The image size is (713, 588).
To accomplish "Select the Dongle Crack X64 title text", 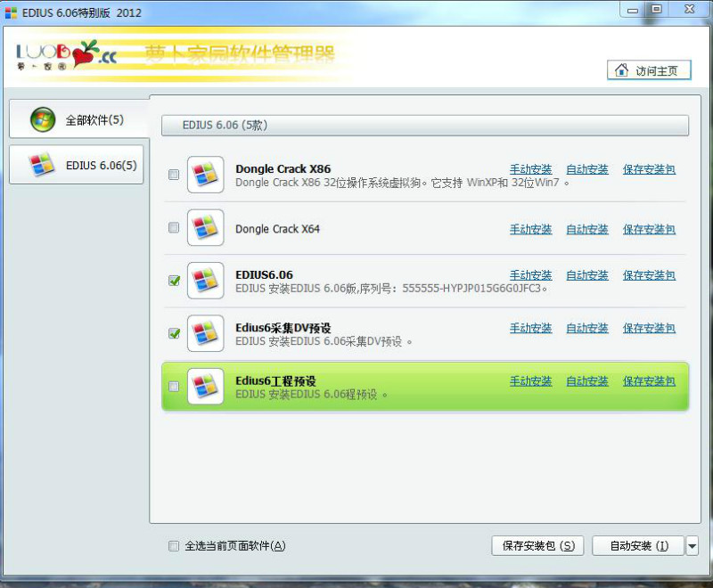I will point(277,229).
